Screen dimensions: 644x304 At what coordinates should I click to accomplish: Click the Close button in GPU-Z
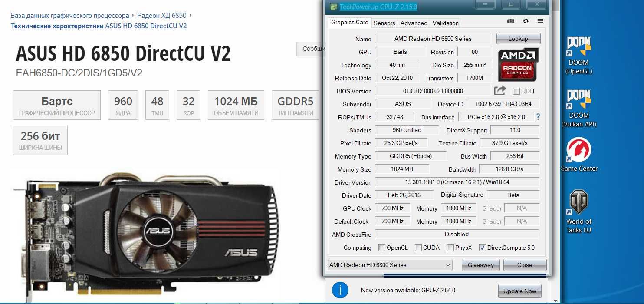525,265
